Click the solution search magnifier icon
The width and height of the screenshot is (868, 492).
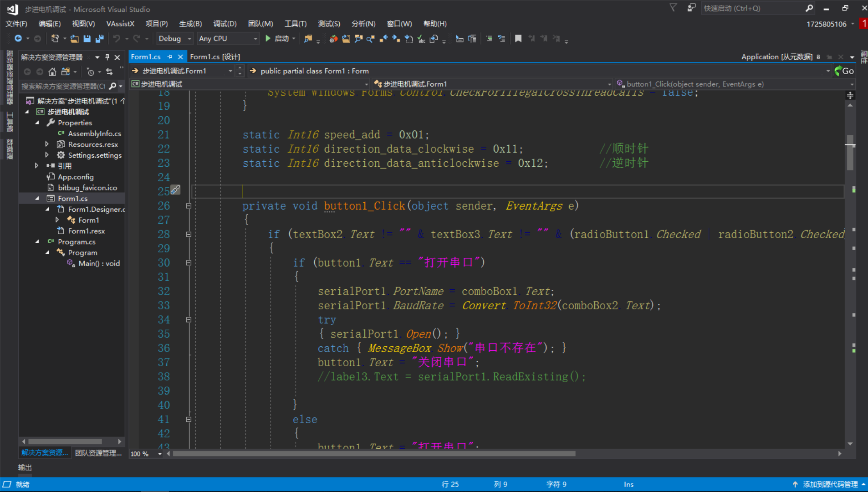(112, 86)
